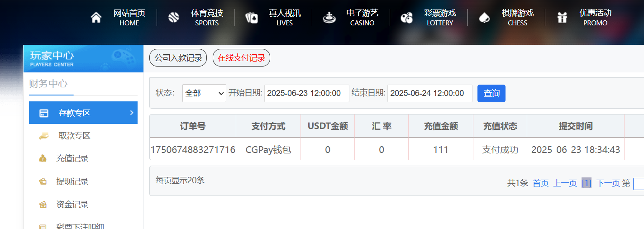This screenshot has height=229, width=644.
Task: Click the 首页 first page link
Action: coord(540,183)
